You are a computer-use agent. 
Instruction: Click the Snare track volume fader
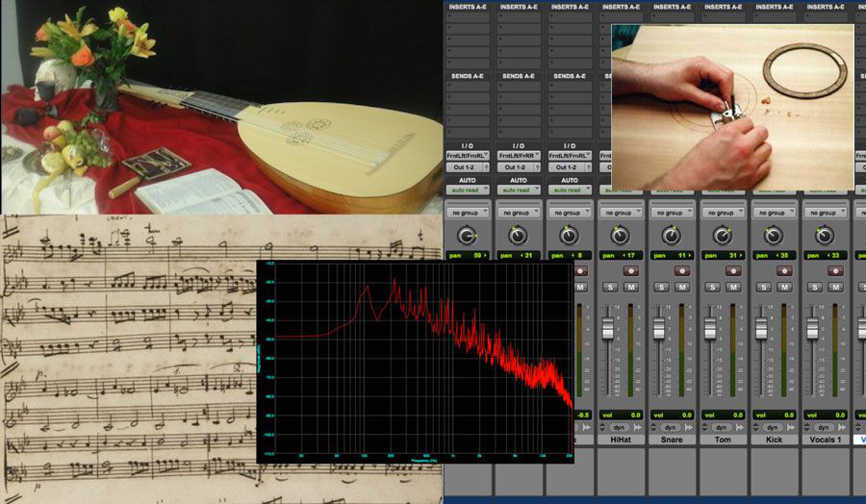[x=659, y=329]
